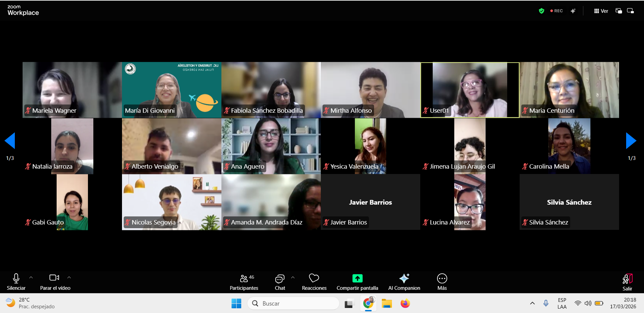Expand audio options arrow beside Silenciar
Image resolution: width=644 pixels, height=313 pixels.
pyautogui.click(x=31, y=278)
